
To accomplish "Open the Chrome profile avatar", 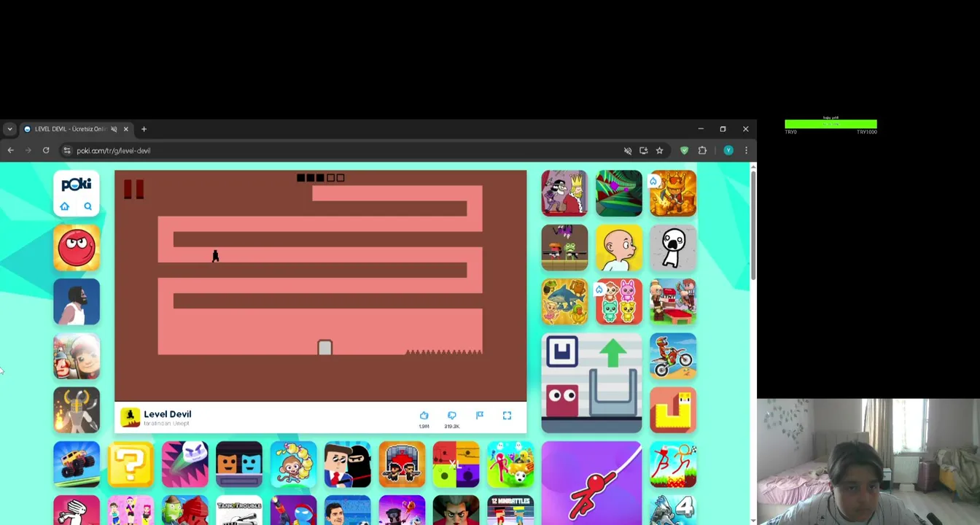I will [728, 150].
